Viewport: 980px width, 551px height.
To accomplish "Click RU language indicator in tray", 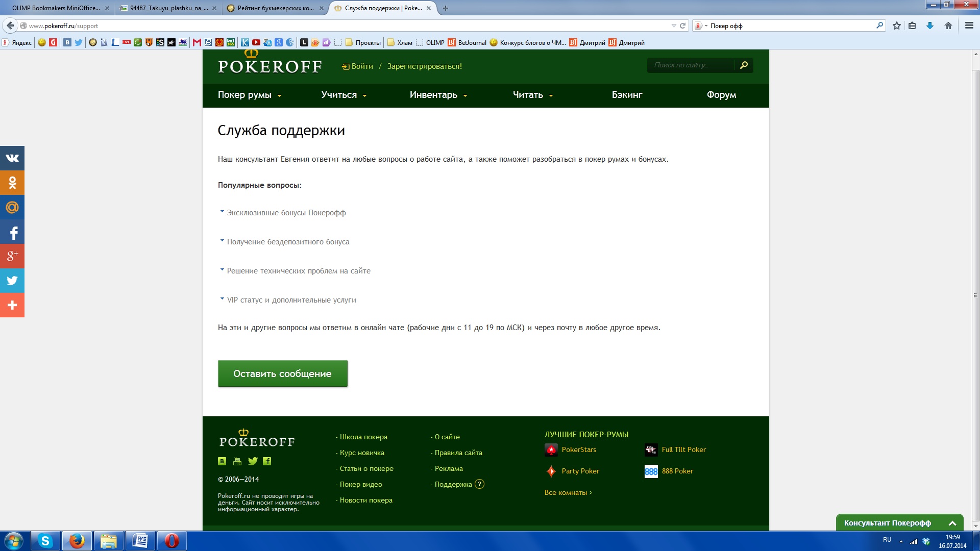I will click(x=887, y=540).
